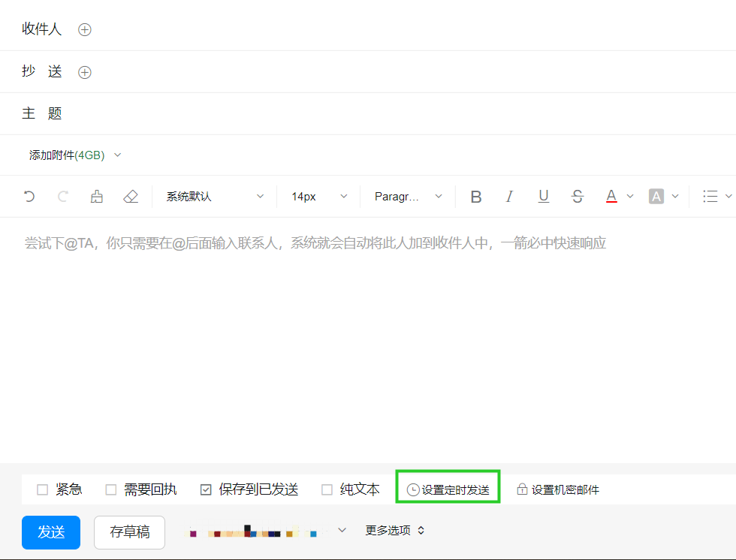
Task: Open 系统默认 font family dropdown
Action: point(215,197)
